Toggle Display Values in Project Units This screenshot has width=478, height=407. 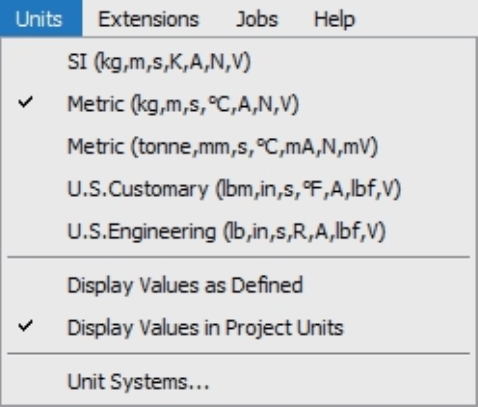[239, 328]
